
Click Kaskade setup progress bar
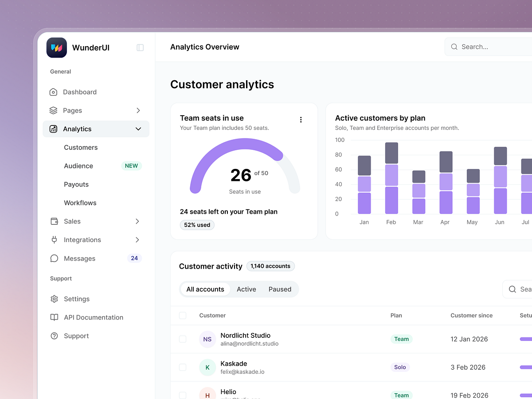coord(526,367)
